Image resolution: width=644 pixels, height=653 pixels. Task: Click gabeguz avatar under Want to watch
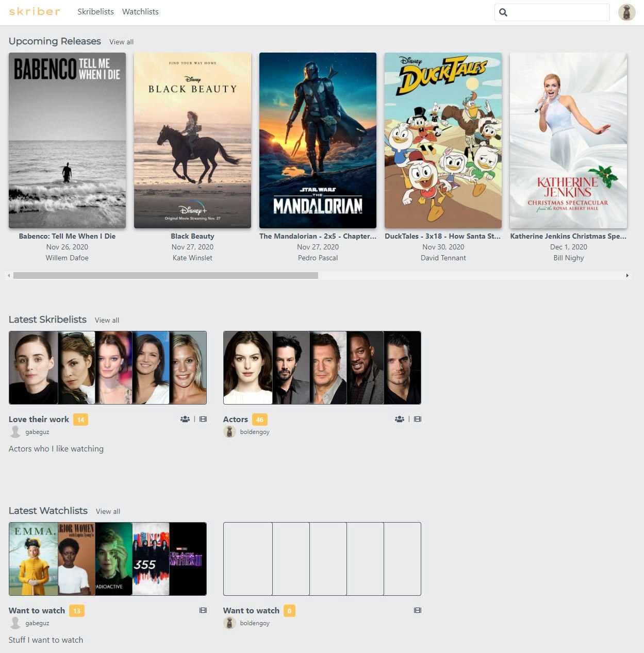(15, 623)
